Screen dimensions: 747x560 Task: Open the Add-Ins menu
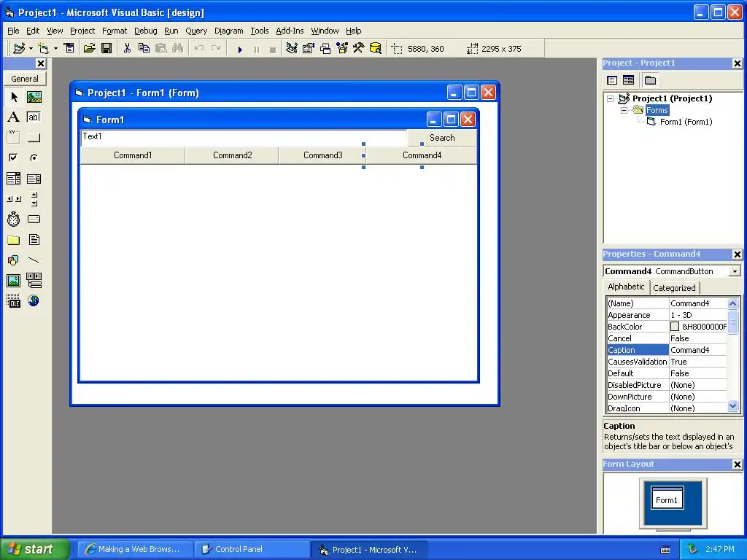[x=290, y=31]
